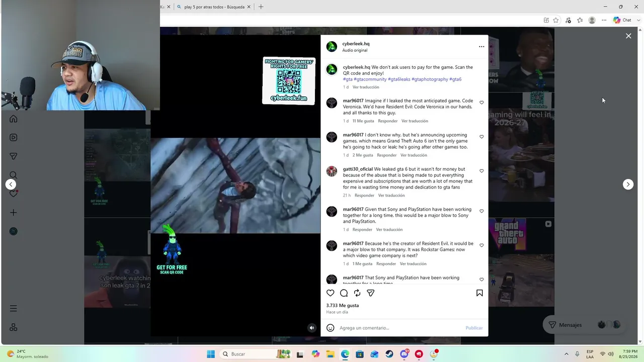This screenshot has width=644, height=362.
Task: Open Steam from the taskbar
Action: click(x=389, y=354)
